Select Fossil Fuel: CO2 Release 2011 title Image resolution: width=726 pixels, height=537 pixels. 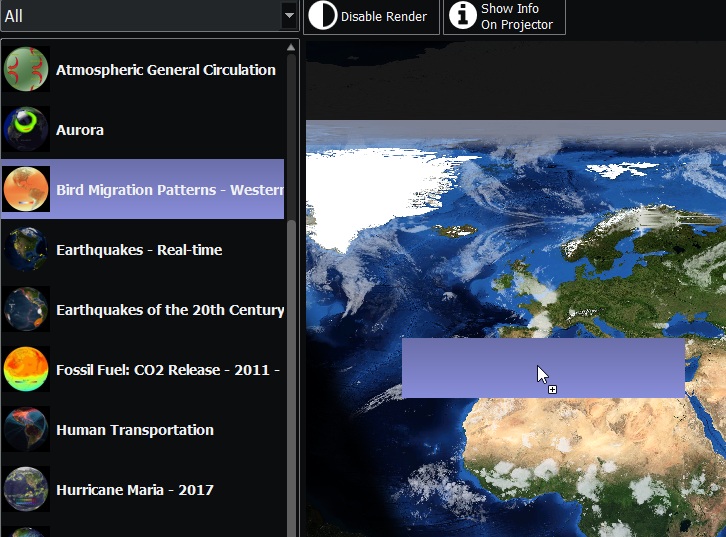click(168, 370)
